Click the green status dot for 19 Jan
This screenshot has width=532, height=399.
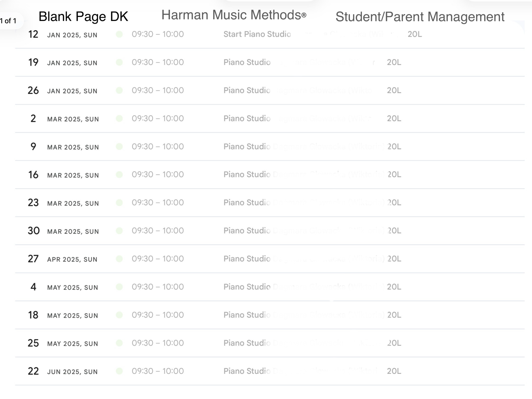[119, 62]
